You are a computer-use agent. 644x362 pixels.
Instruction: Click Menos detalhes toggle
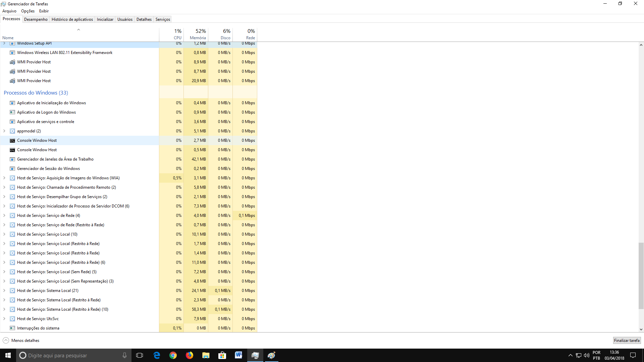click(21, 341)
